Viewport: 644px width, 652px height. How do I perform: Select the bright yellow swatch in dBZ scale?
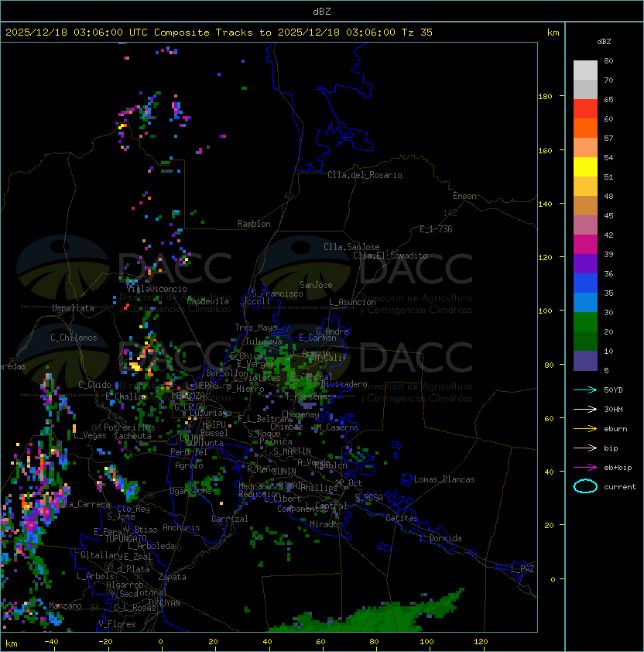pyautogui.click(x=585, y=166)
